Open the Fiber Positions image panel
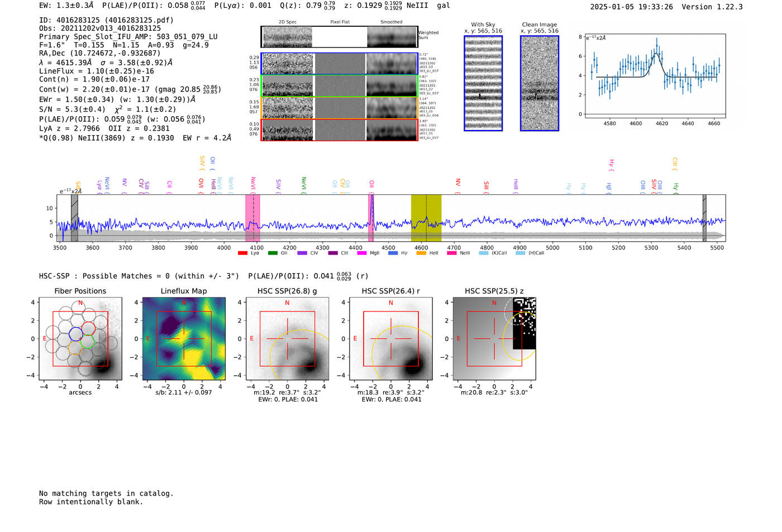Screen dimensions: 782x532 (x=80, y=339)
